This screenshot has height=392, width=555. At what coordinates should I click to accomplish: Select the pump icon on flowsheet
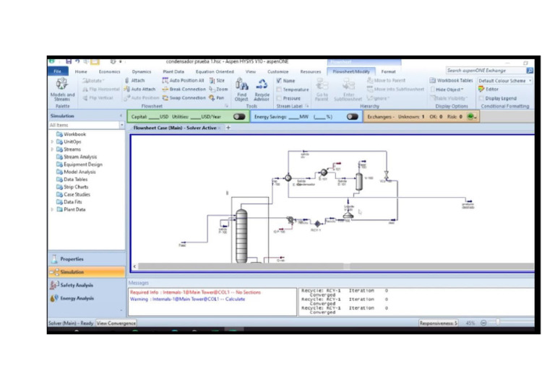[291, 220]
